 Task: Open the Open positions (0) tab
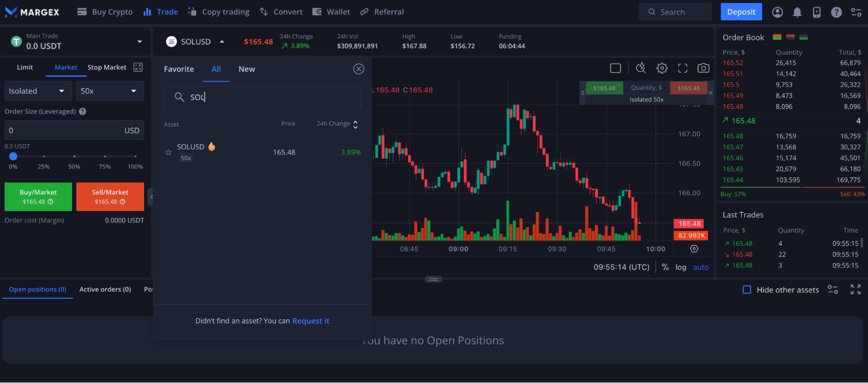[37, 289]
